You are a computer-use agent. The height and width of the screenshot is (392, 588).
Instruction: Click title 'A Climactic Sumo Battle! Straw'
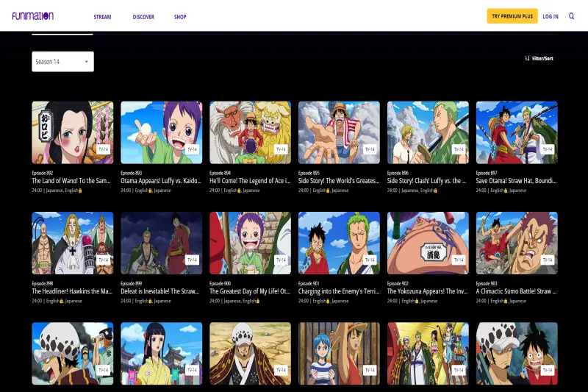pos(517,291)
